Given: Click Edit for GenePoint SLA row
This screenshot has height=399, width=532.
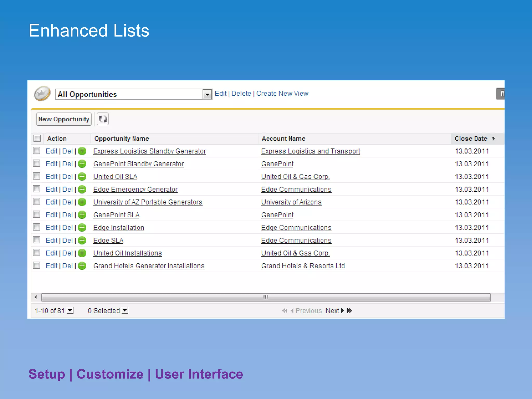Looking at the screenshot, I should click(x=51, y=215).
